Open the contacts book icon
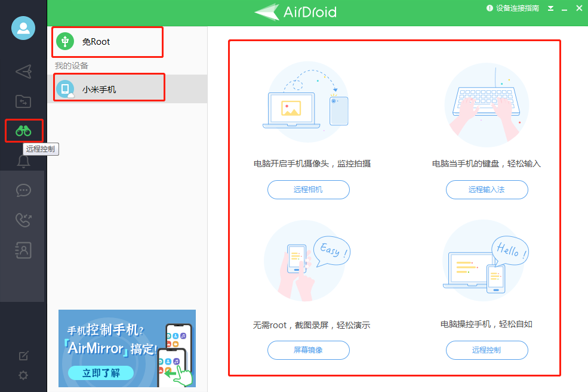Screen dimensions: 588x392 click(x=23, y=250)
